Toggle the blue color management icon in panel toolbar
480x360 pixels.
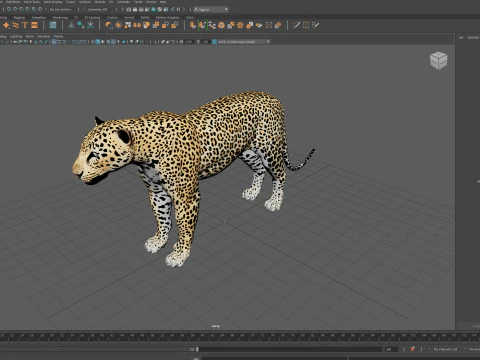pos(214,42)
